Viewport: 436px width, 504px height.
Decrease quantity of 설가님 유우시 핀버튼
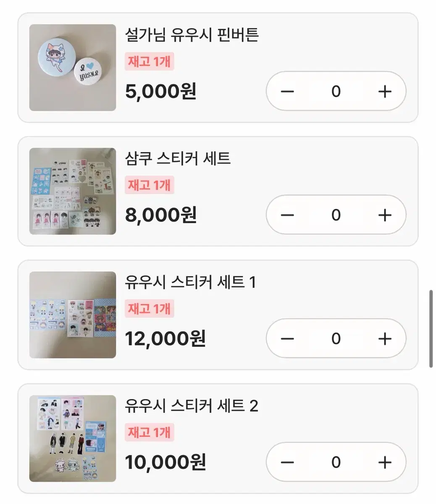tap(287, 91)
